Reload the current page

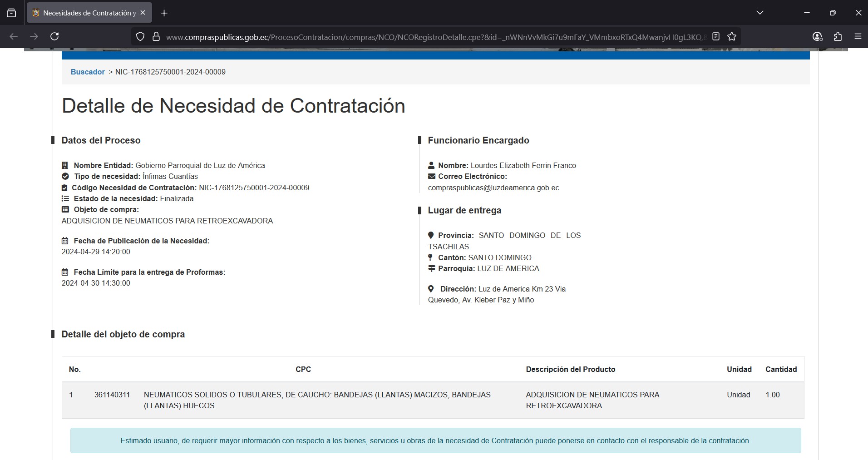click(54, 36)
